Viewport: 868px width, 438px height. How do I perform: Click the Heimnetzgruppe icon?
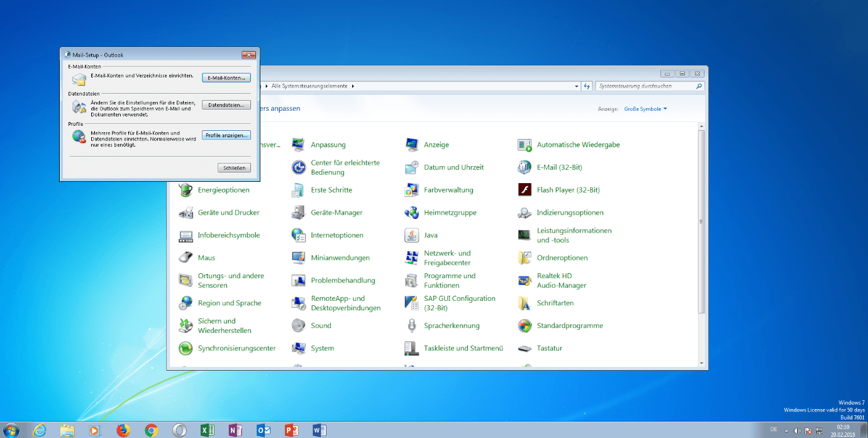pyautogui.click(x=412, y=213)
